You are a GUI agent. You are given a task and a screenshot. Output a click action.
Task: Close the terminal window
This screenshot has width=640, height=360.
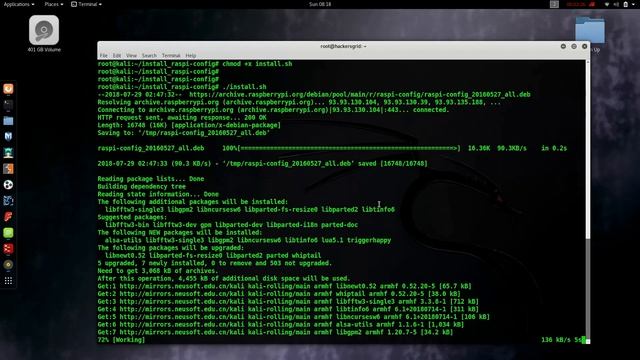click(584, 47)
